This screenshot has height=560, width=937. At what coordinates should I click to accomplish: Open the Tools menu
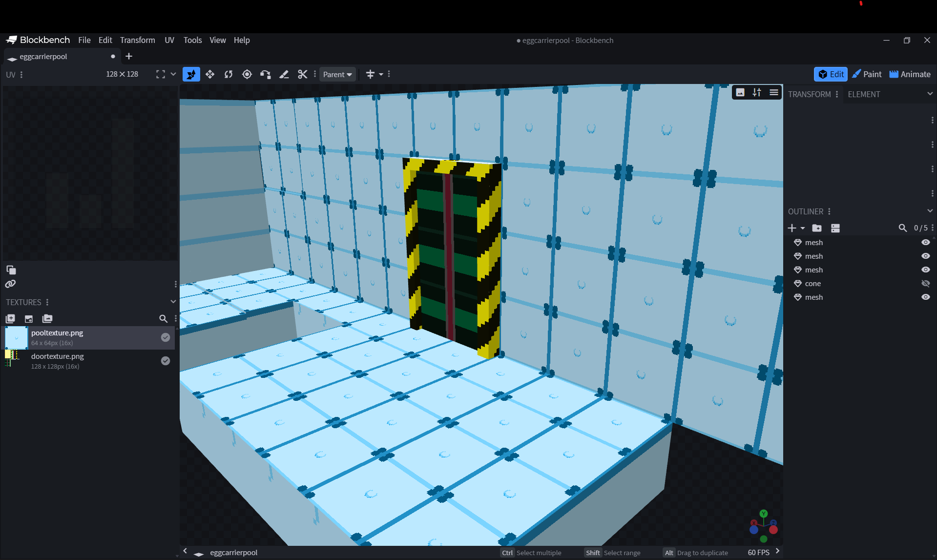pos(192,40)
